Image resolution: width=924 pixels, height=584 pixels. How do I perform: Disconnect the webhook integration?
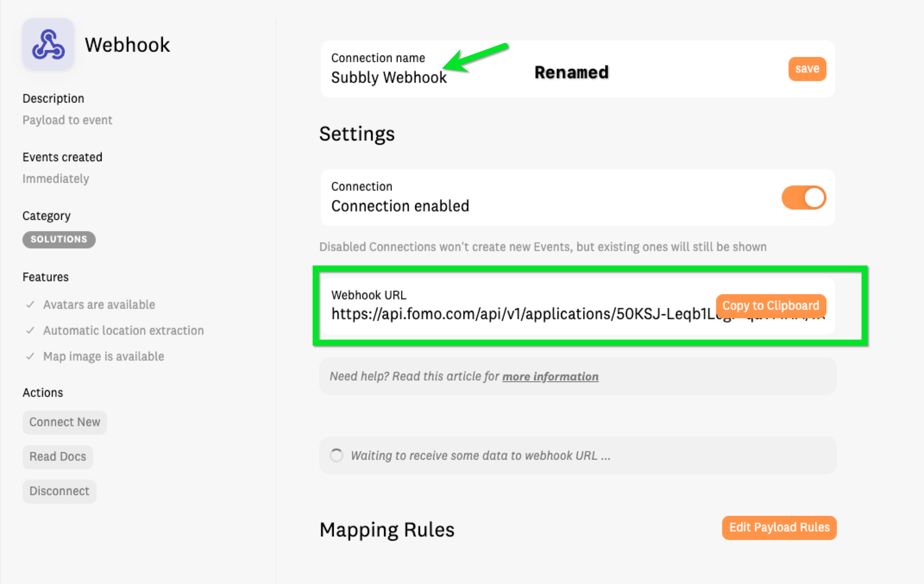pyautogui.click(x=60, y=491)
